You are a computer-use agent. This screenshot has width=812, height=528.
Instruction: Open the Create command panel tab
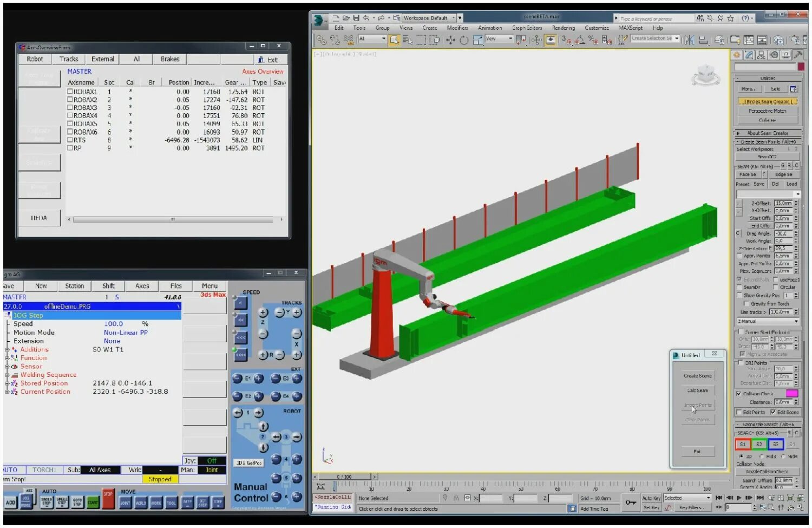(x=737, y=55)
